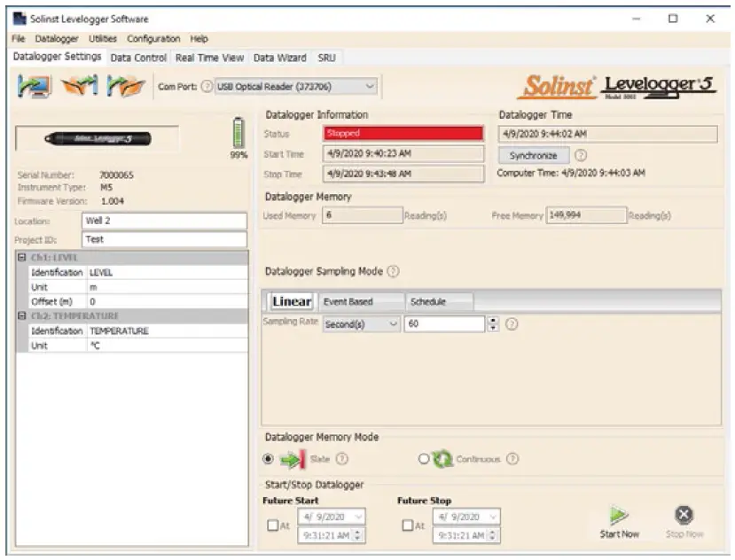Open the Com Port USB Optical Reader dropdown

tap(296, 87)
